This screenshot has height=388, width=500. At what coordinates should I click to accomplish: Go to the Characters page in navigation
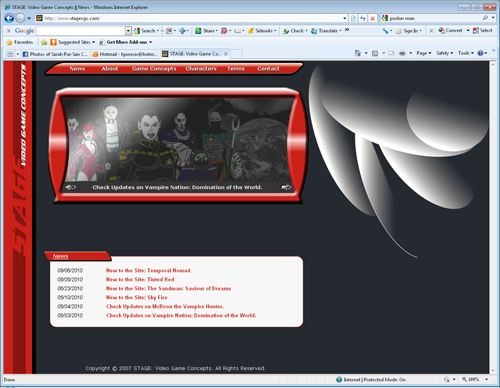201,68
